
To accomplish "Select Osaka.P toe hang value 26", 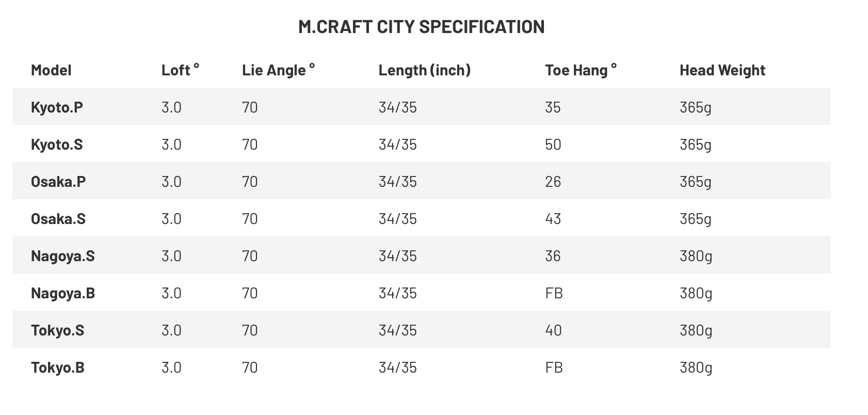I will click(x=553, y=182).
